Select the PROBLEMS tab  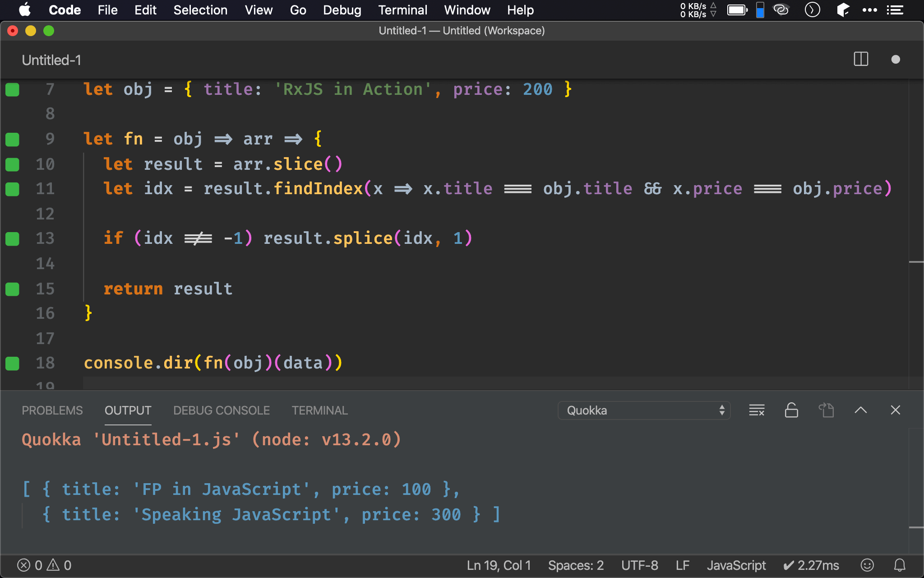[x=52, y=410]
